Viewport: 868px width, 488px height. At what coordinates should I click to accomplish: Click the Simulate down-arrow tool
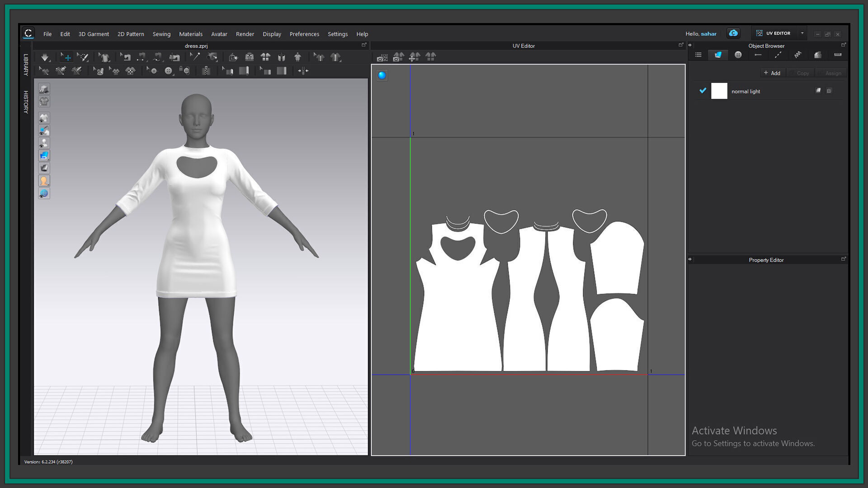(x=45, y=57)
